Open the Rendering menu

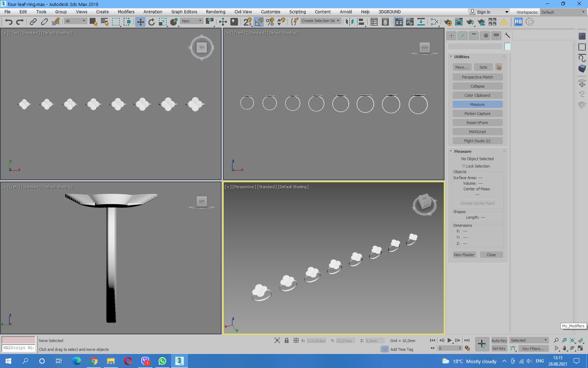[x=215, y=12]
